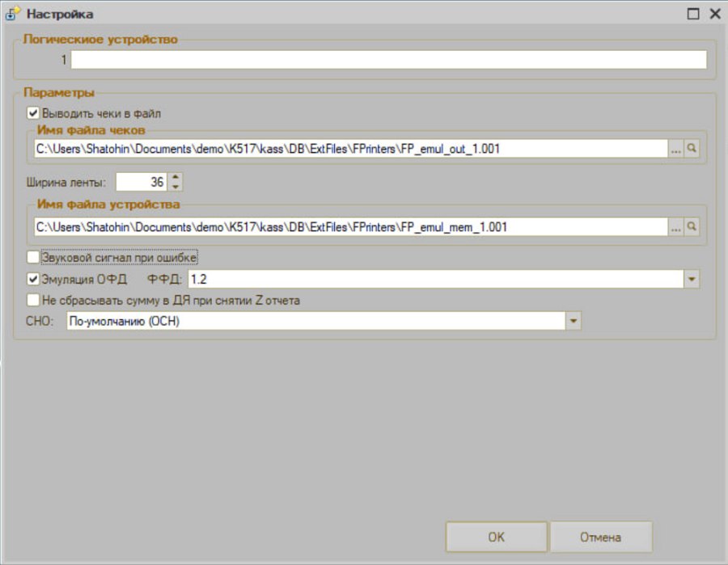The height and width of the screenshot is (565, 728).
Task: Click the Настройка window title icon
Action: (12, 14)
